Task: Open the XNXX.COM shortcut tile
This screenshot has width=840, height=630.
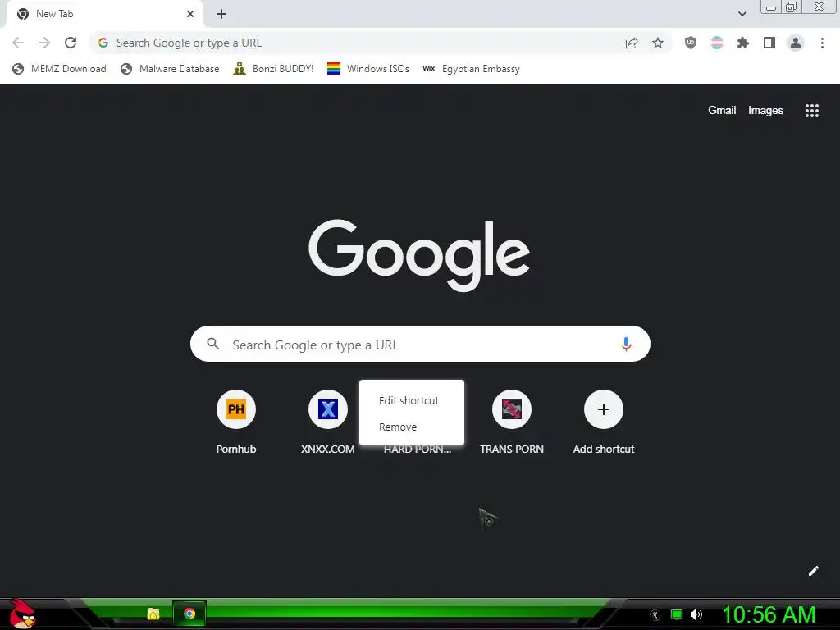Action: pos(328,422)
